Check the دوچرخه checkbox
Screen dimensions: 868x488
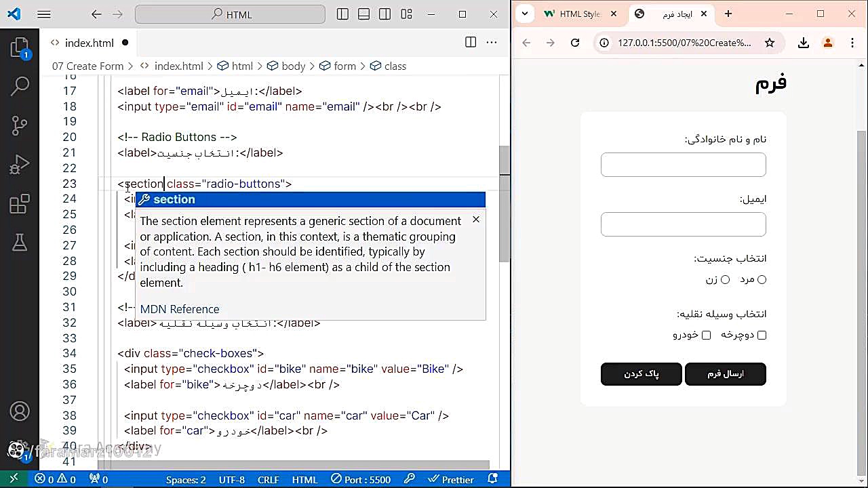[x=762, y=335]
